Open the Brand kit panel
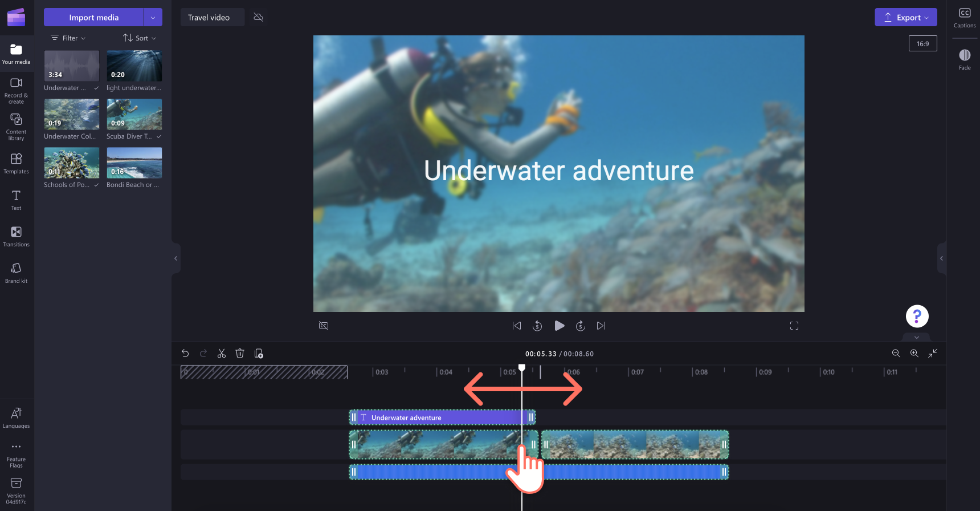This screenshot has height=511, width=980. coord(16,273)
